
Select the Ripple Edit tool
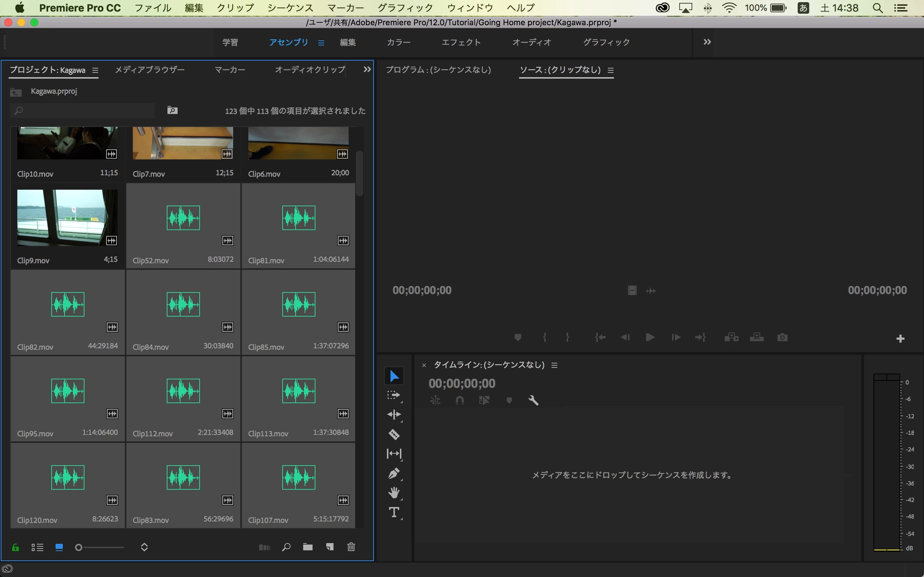pos(394,415)
